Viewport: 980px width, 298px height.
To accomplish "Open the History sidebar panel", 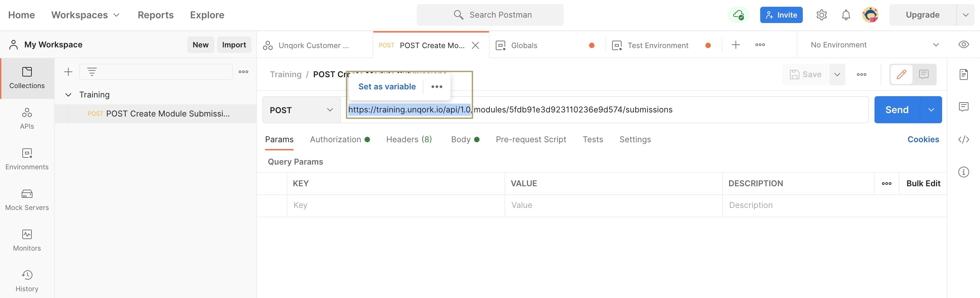I will (x=27, y=281).
